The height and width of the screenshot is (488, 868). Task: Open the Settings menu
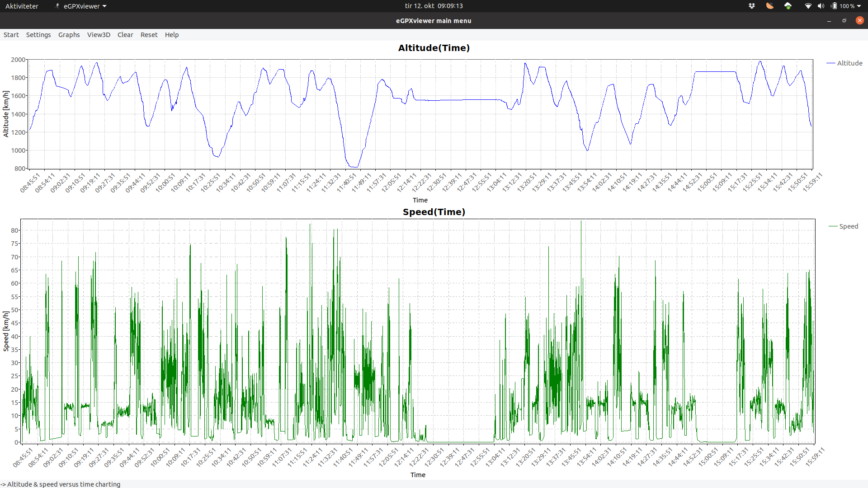coord(38,35)
